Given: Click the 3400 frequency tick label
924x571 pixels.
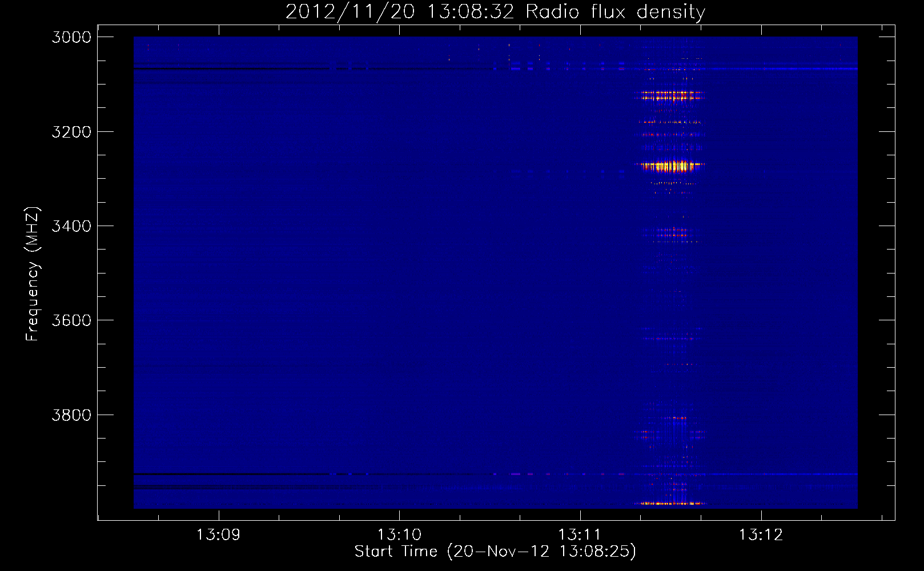Looking at the screenshot, I should [71, 226].
